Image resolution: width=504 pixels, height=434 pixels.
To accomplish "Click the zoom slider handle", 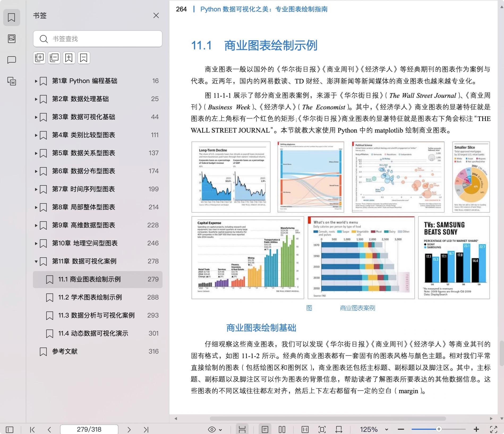I will coord(439,429).
